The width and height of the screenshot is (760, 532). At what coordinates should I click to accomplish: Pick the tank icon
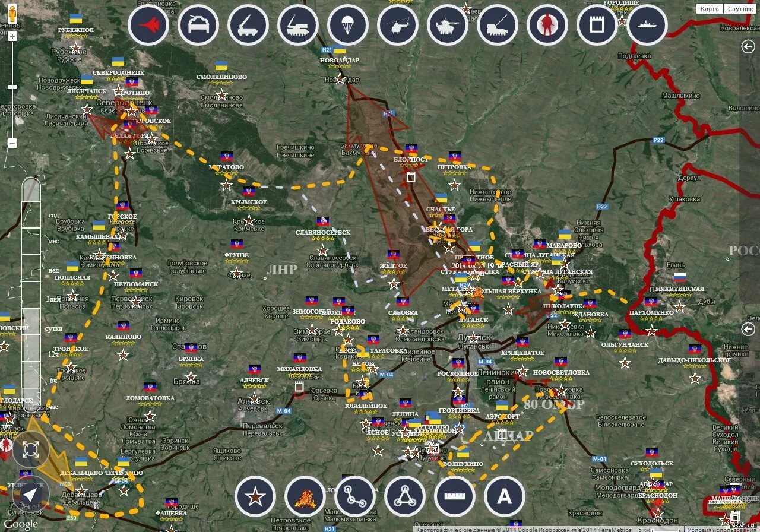click(x=448, y=25)
